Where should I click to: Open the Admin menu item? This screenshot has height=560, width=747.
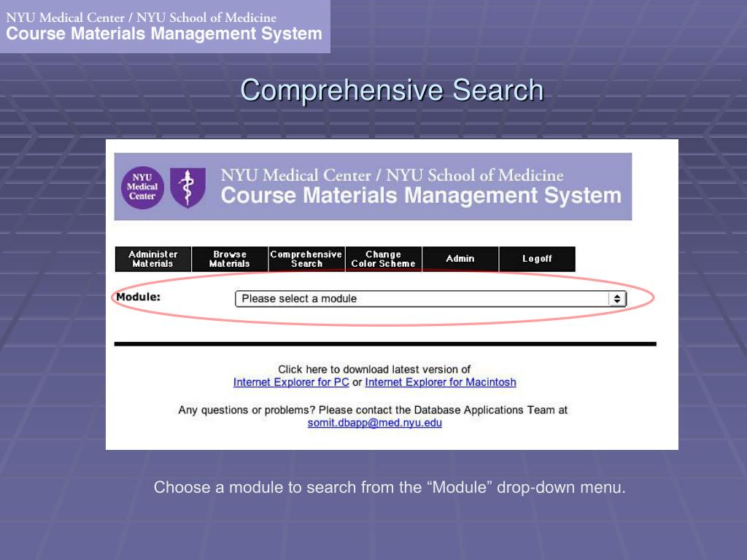tap(460, 259)
